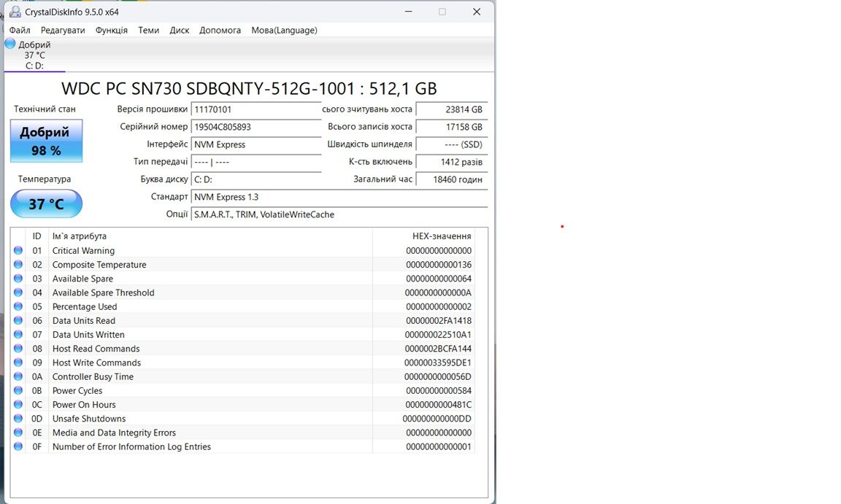Select the Percentage Used attribute name
The image size is (841, 504).
(85, 306)
